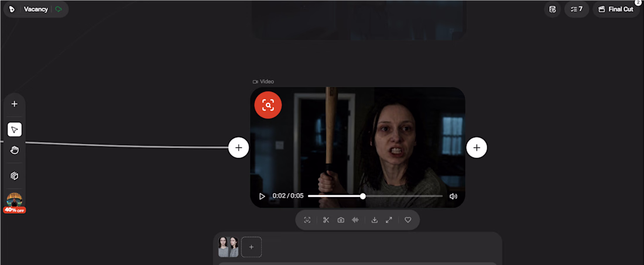
Task: Select the pointer cursor tool
Action: [x=15, y=130]
